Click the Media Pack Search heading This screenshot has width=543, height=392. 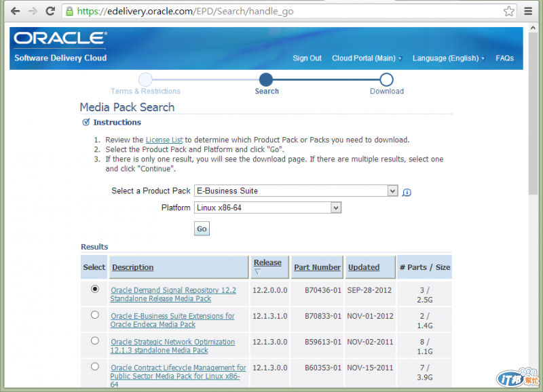tap(127, 107)
